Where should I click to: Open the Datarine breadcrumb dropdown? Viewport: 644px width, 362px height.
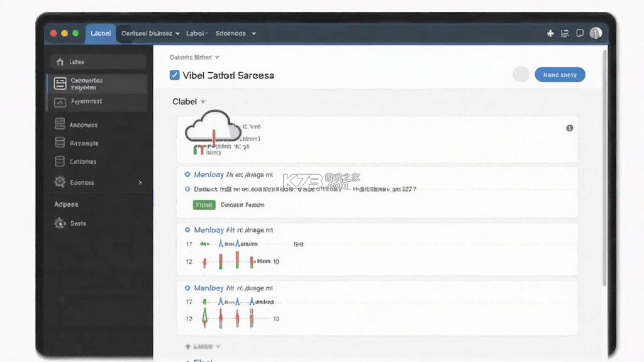pos(194,57)
